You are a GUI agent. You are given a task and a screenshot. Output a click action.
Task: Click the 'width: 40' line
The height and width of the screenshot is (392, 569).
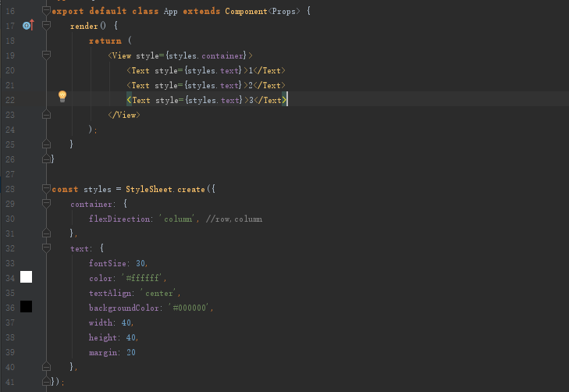point(111,323)
